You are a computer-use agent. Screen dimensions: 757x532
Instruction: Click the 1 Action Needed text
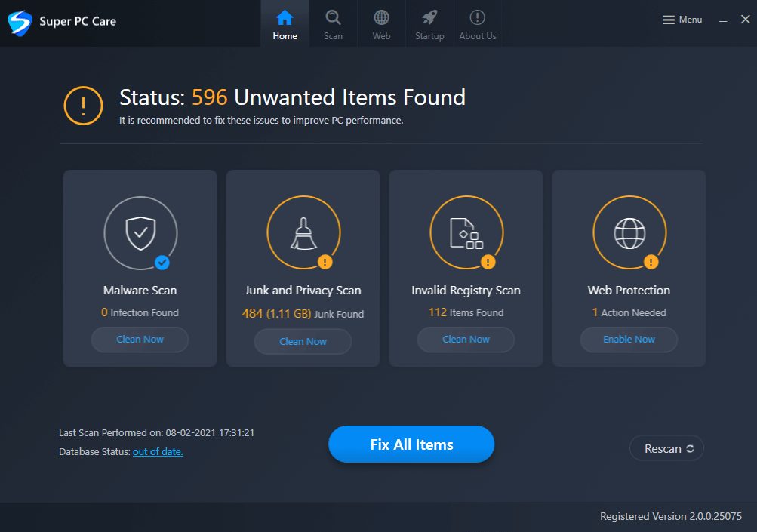click(x=629, y=313)
